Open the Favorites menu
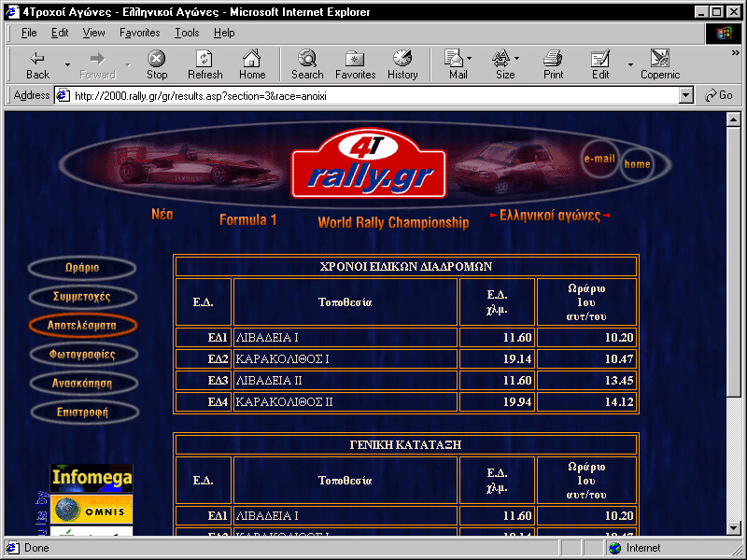The height and width of the screenshot is (560, 747). click(139, 33)
